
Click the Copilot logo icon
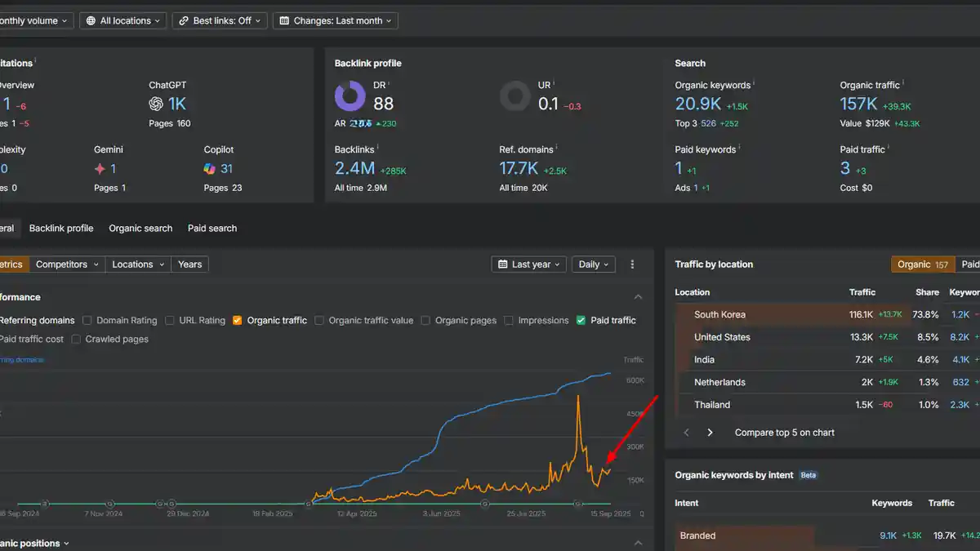point(210,169)
